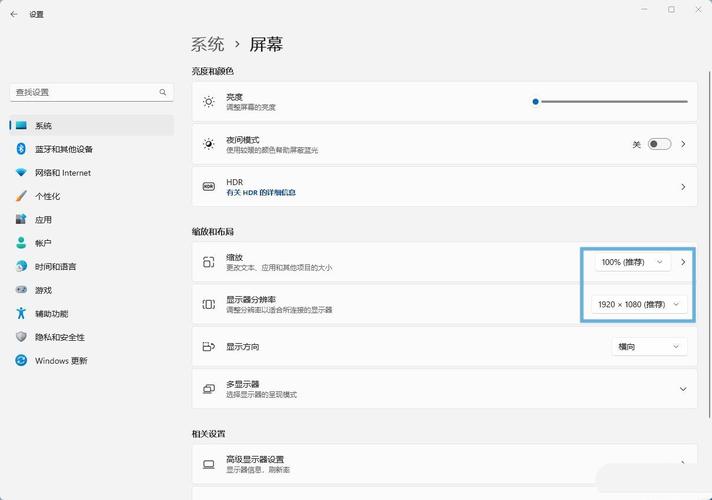Screen dimensions: 712x500
Task: Select 系统 in the sidebar
Action: pos(92,125)
